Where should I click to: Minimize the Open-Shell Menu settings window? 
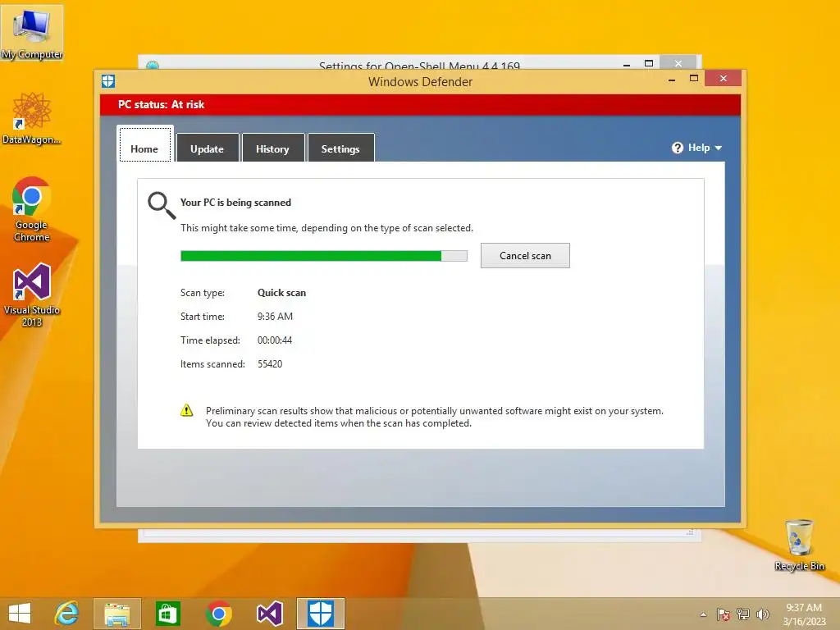coord(627,64)
